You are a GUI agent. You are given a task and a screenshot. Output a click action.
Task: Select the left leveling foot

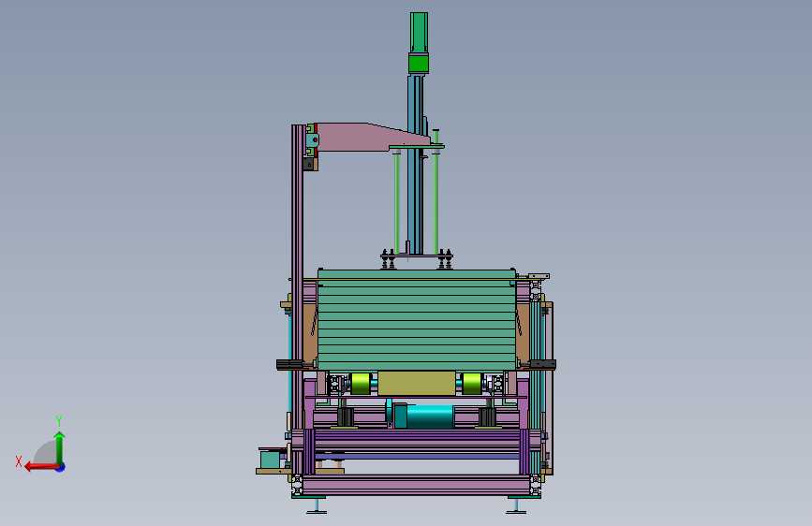[317, 505]
